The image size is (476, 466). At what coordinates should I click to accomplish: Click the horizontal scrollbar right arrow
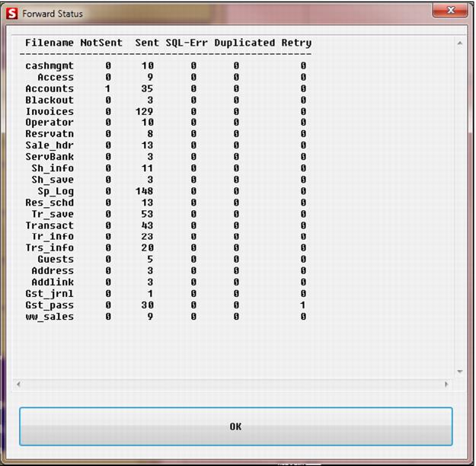pyautogui.click(x=447, y=384)
